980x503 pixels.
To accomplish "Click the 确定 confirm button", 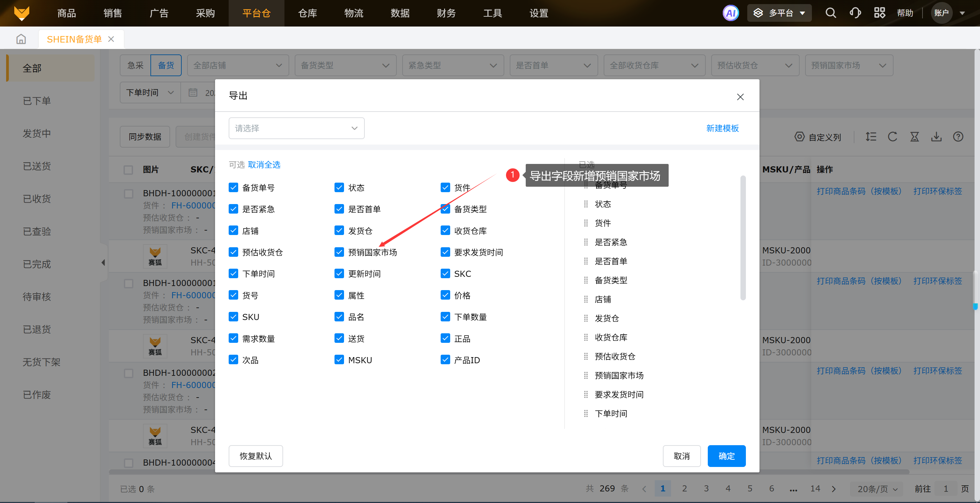I will pyautogui.click(x=726, y=456).
